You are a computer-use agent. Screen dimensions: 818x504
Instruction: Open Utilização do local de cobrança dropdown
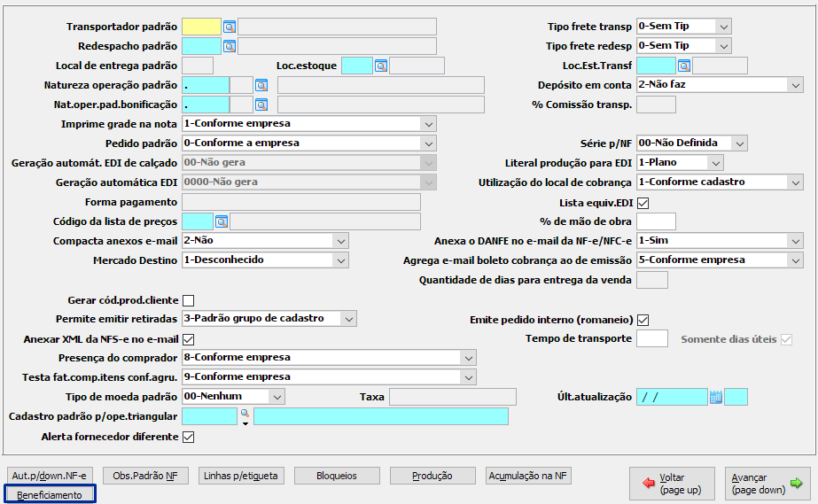[x=795, y=182]
